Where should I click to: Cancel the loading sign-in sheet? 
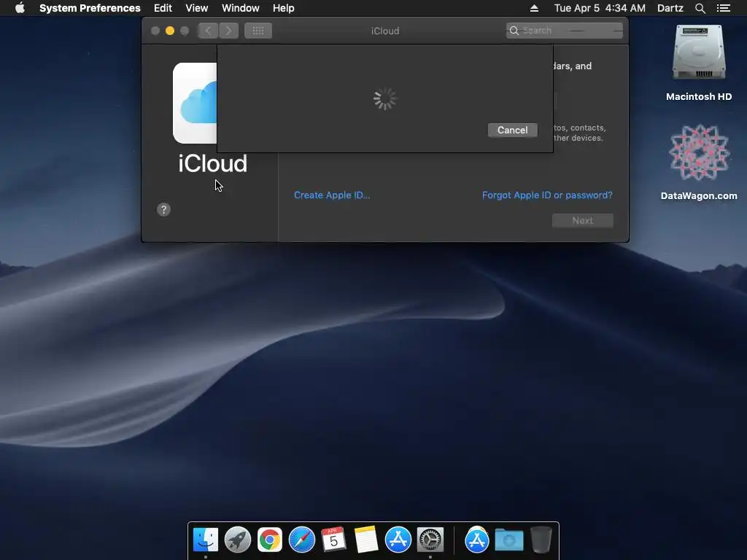point(513,130)
